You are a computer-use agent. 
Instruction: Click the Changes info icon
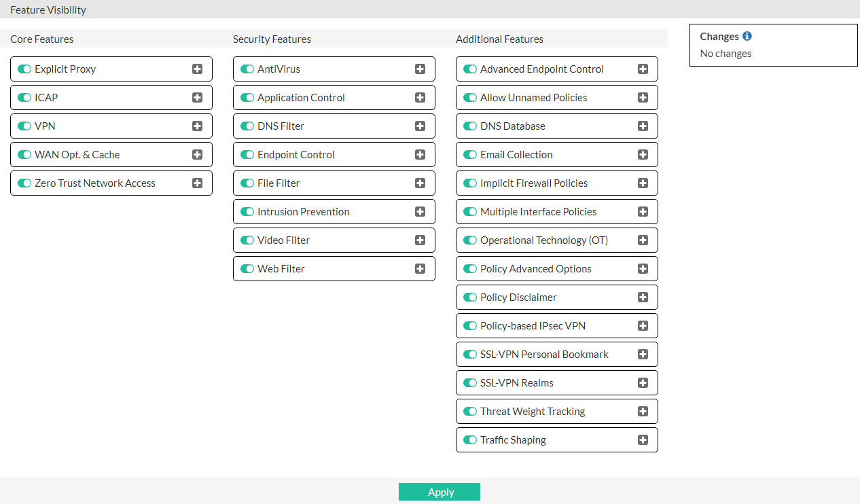(x=747, y=37)
